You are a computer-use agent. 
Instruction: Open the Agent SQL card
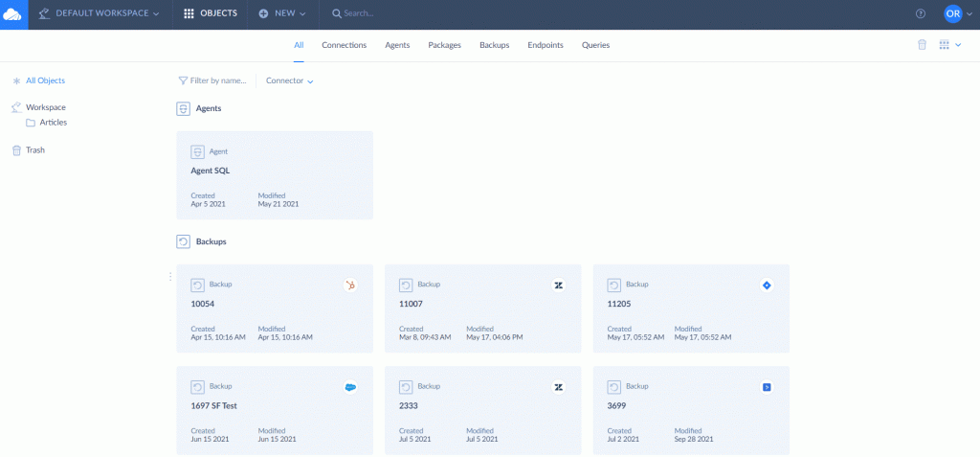click(x=275, y=175)
